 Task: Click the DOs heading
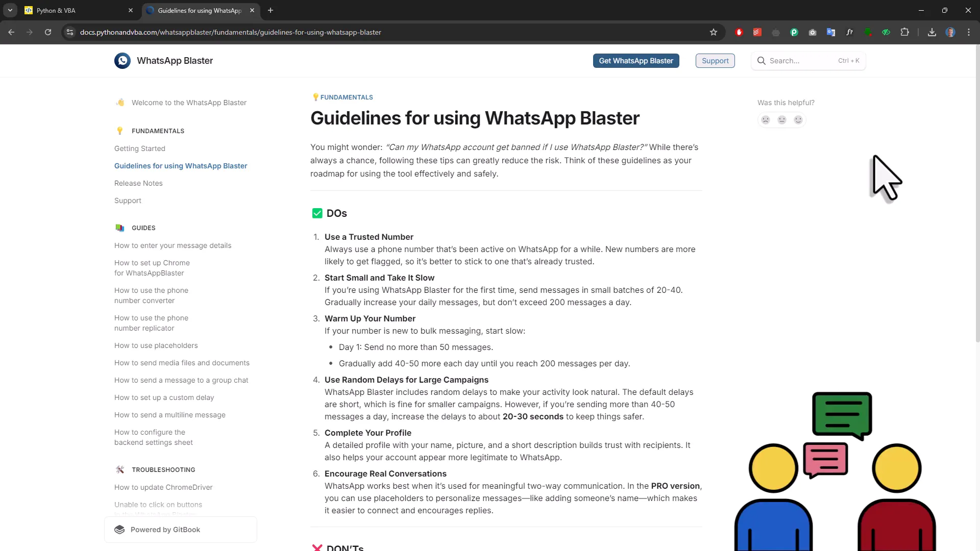(x=336, y=213)
